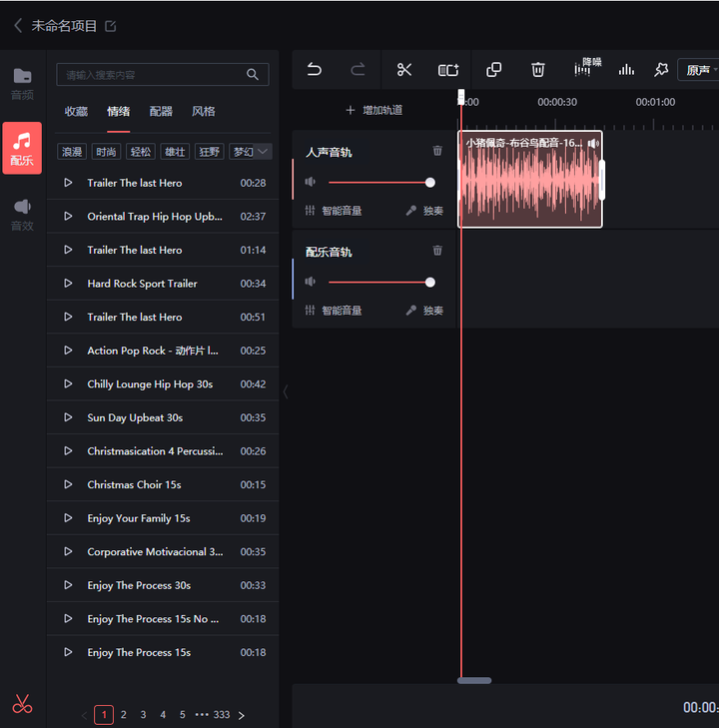
Task: Click the horizontal timeline scrollbar
Action: click(x=474, y=681)
